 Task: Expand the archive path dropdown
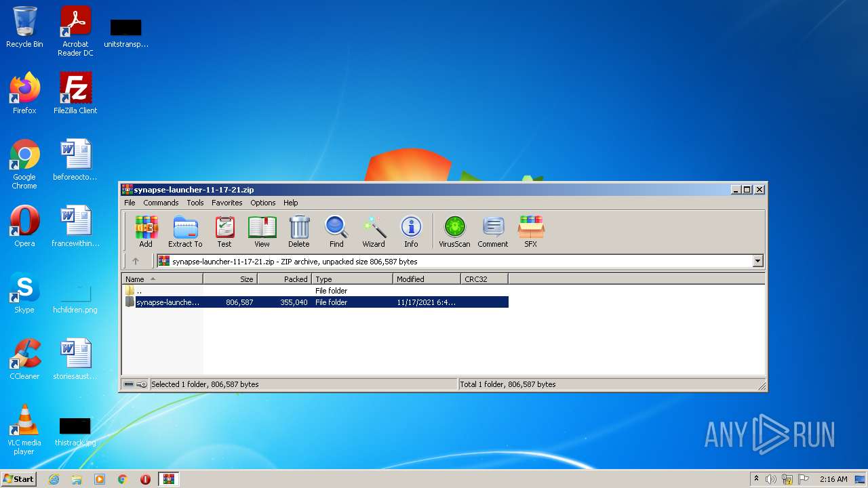coord(757,261)
